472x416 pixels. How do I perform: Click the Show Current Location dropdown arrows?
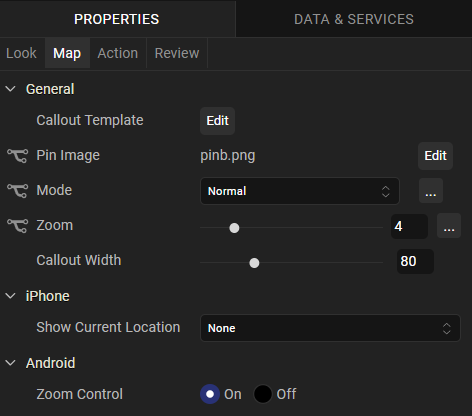tap(447, 328)
